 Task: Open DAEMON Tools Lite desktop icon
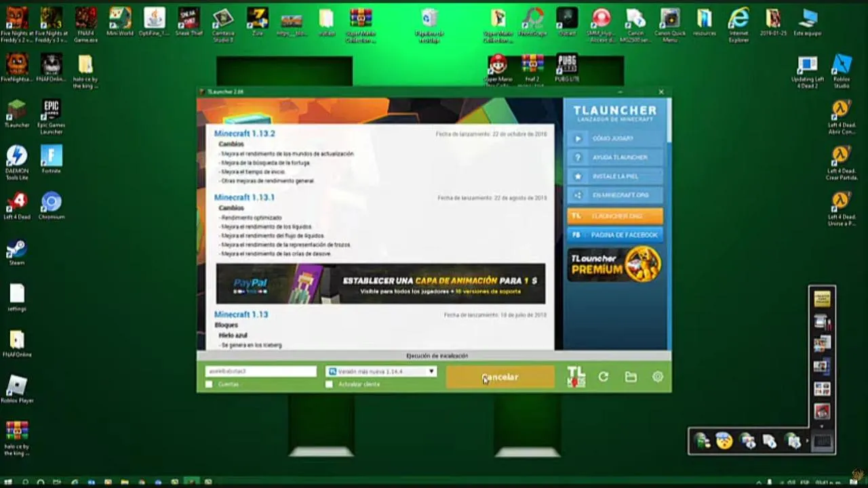click(x=16, y=156)
